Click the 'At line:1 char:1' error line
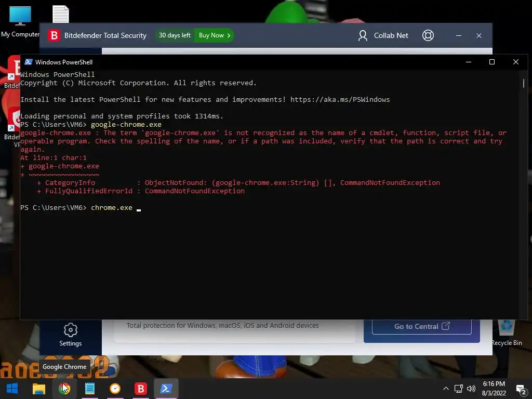 [x=54, y=158]
